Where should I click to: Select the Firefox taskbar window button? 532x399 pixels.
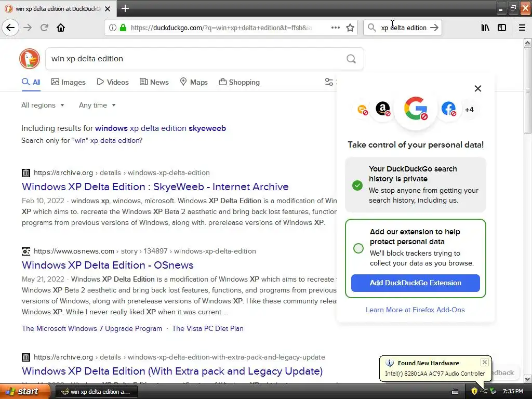pyautogui.click(x=96, y=392)
